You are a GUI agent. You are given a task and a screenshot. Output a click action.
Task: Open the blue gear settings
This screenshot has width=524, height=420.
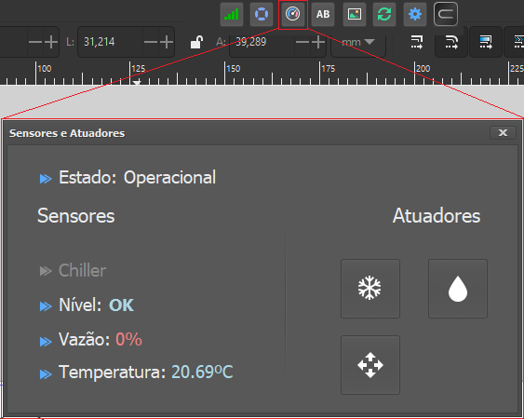pos(415,14)
